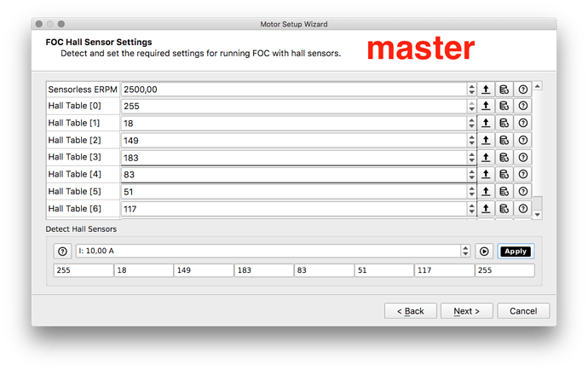Click into the Hall Table [4] value field
Screen dimensions: 588x370
(x=294, y=175)
